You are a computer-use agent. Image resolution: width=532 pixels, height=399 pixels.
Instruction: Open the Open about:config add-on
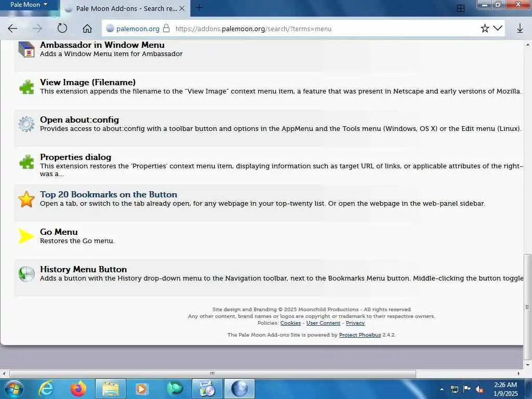[79, 120]
